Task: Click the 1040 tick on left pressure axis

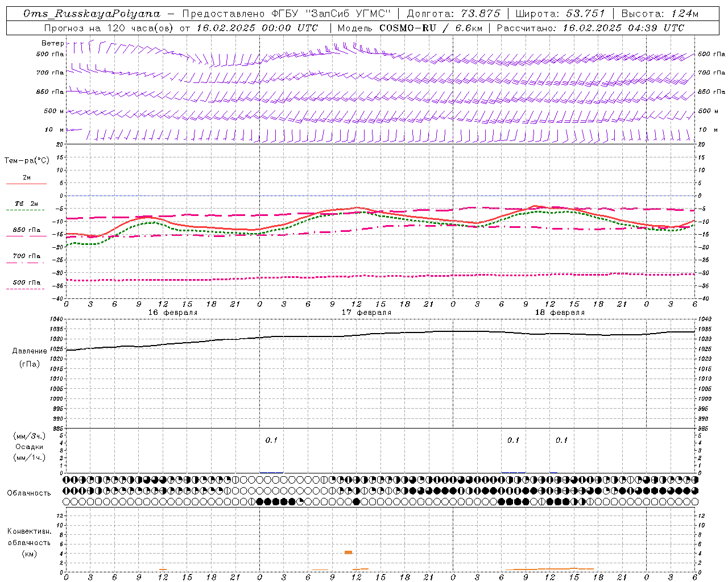Action: click(x=57, y=319)
